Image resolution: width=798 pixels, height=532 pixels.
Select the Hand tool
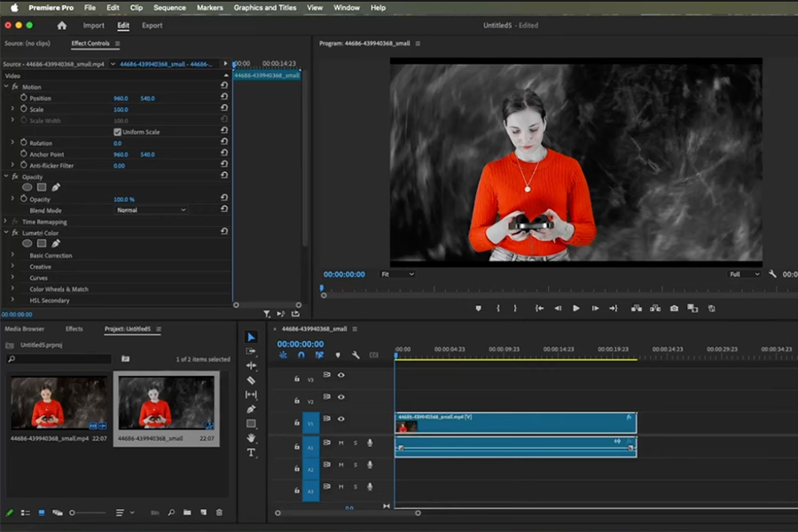coord(253,438)
